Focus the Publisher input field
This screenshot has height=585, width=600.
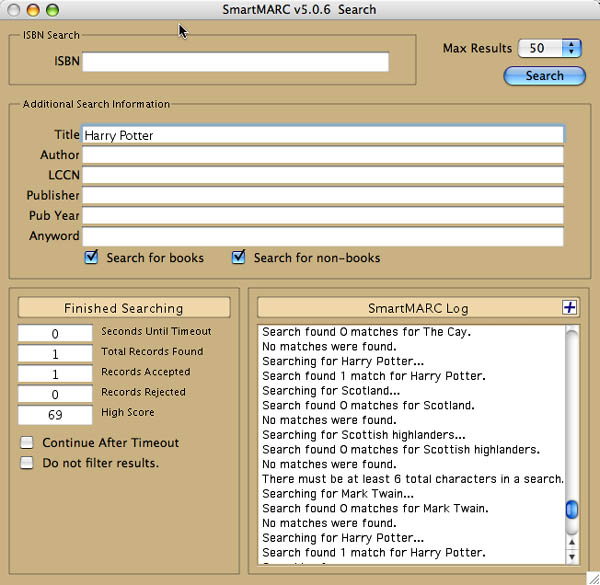tap(323, 196)
